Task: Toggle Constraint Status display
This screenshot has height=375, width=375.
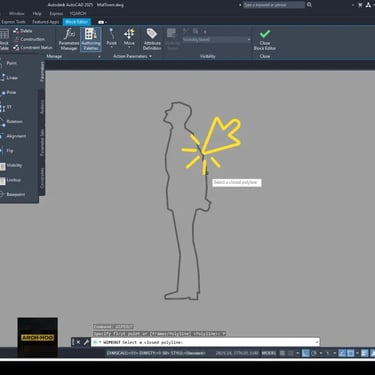Action: coord(33,48)
